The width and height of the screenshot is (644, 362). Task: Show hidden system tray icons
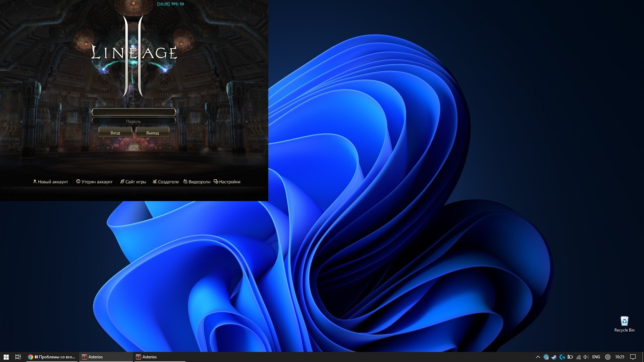coord(538,357)
